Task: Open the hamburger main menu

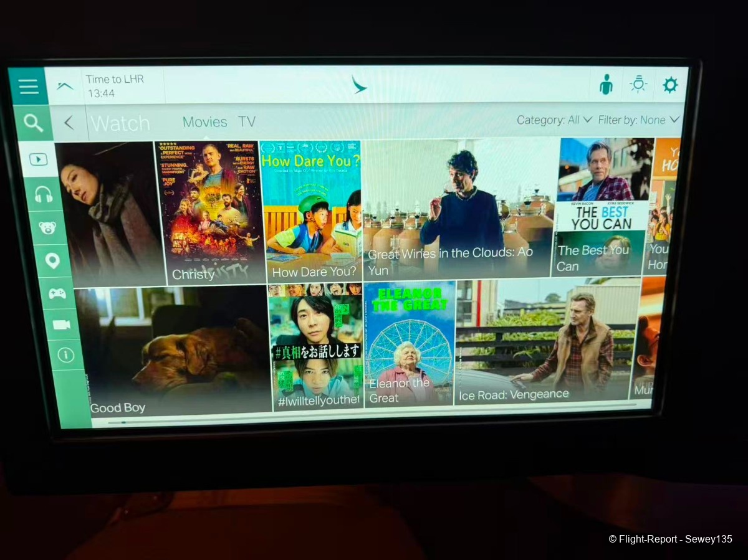Action: (x=29, y=87)
